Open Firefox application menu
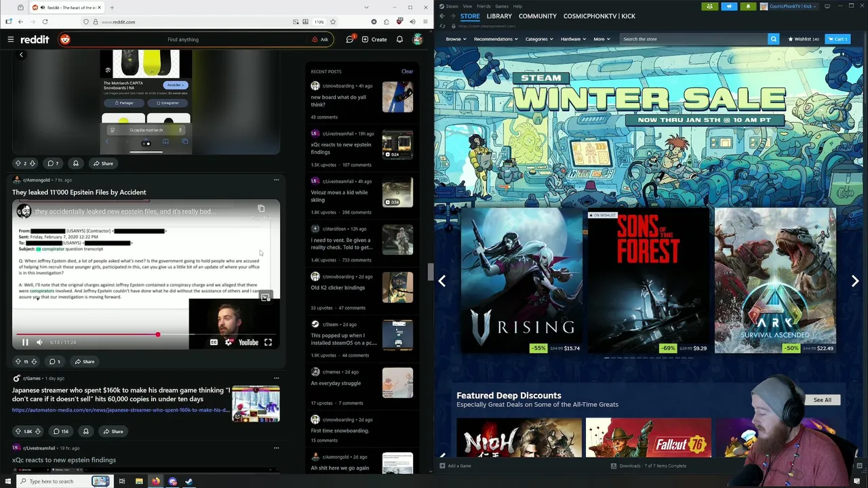The height and width of the screenshot is (488, 868). click(x=425, y=22)
